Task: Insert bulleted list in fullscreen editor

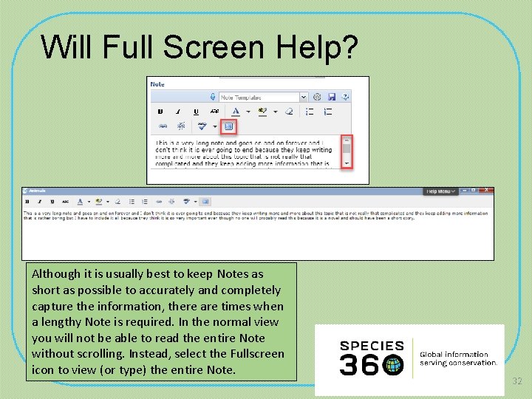Action: tap(132, 202)
